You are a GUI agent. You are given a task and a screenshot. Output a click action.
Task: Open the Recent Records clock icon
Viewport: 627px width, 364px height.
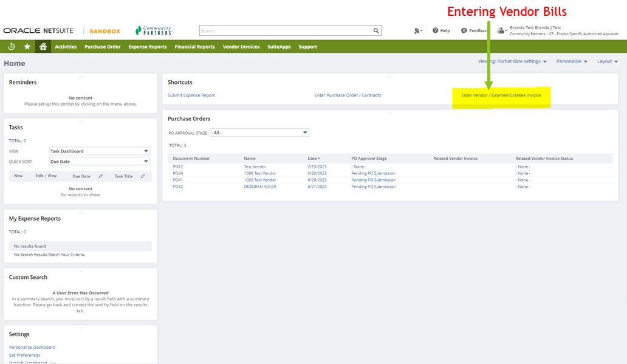(x=10, y=46)
